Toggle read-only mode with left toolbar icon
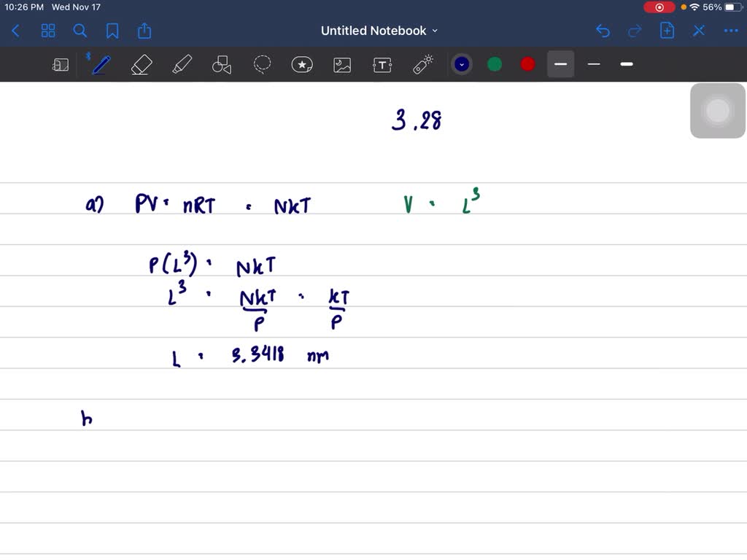Image resolution: width=747 pixels, height=560 pixels. tap(61, 64)
